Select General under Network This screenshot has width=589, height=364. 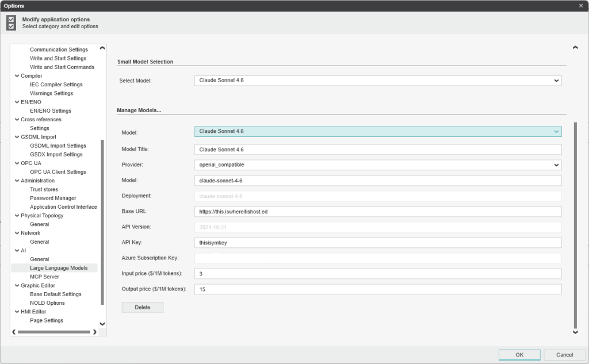(x=40, y=242)
